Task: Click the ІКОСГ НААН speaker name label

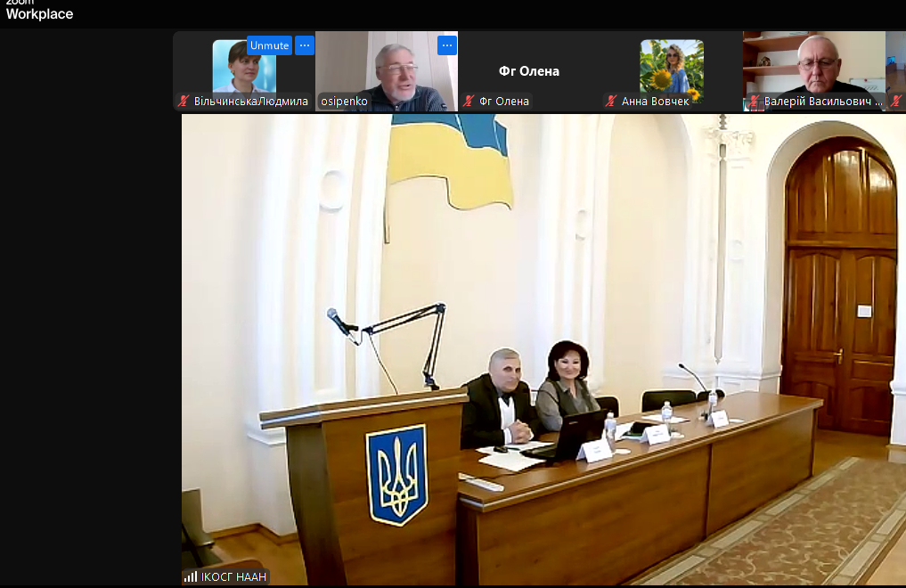Action: (x=233, y=576)
